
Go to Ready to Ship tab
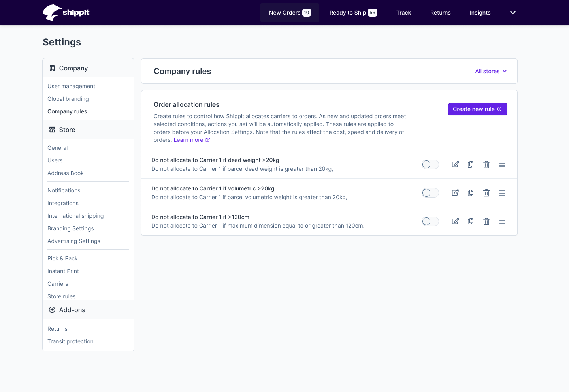pos(353,13)
